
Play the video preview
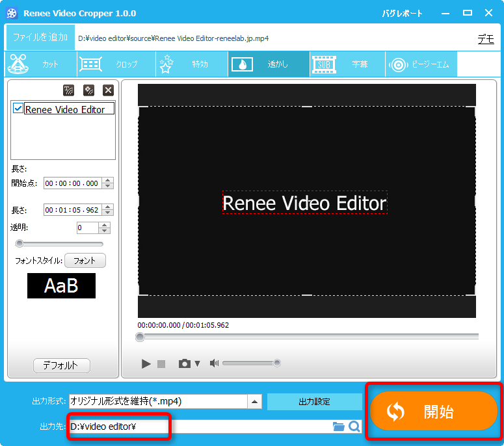tap(146, 363)
